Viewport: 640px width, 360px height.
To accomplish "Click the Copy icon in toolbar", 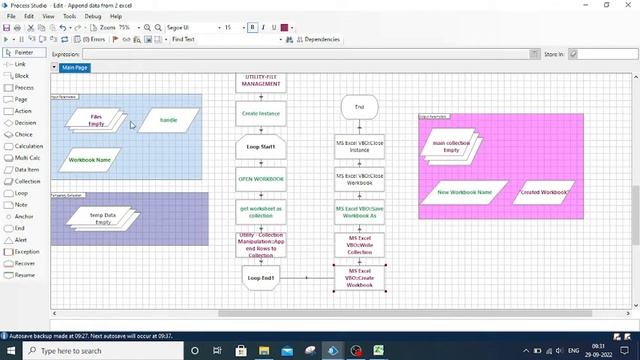I will tap(41, 28).
